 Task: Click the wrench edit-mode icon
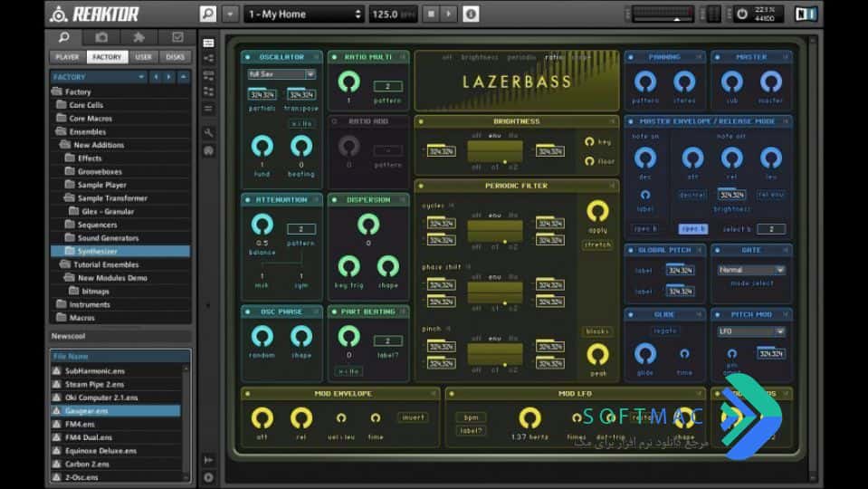click(209, 133)
